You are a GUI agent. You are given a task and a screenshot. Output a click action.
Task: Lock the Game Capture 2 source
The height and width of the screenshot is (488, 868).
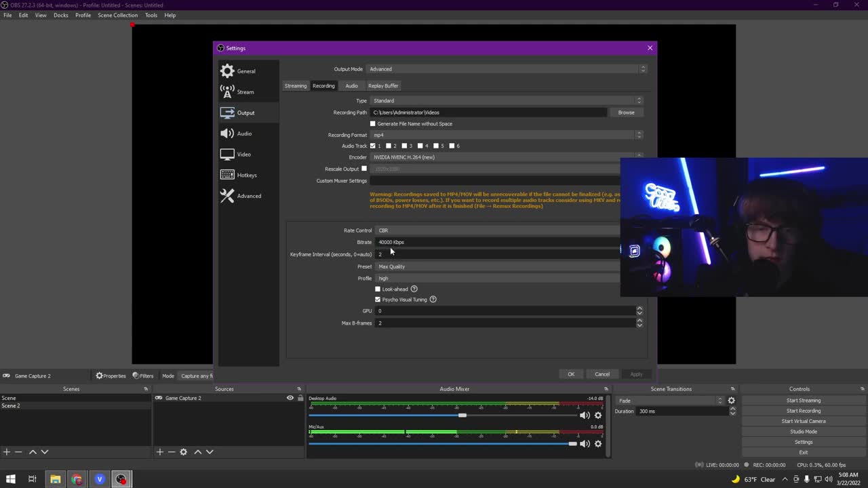point(300,398)
